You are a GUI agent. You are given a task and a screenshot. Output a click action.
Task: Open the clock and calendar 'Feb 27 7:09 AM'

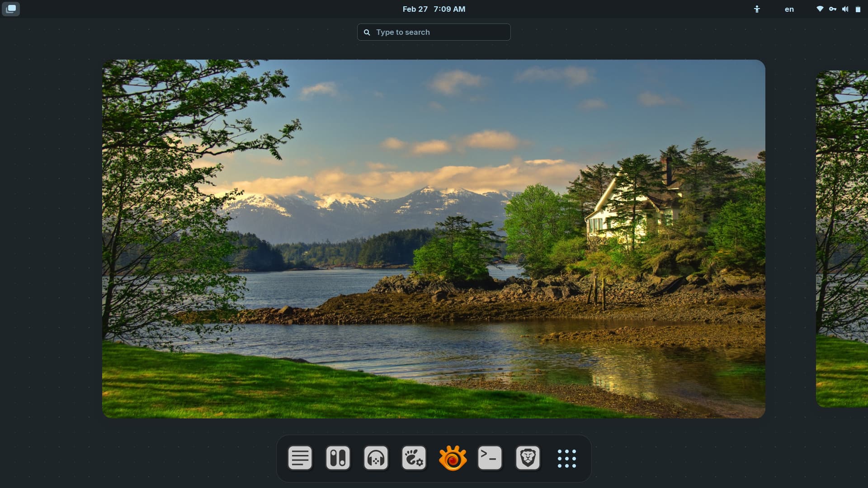click(434, 9)
